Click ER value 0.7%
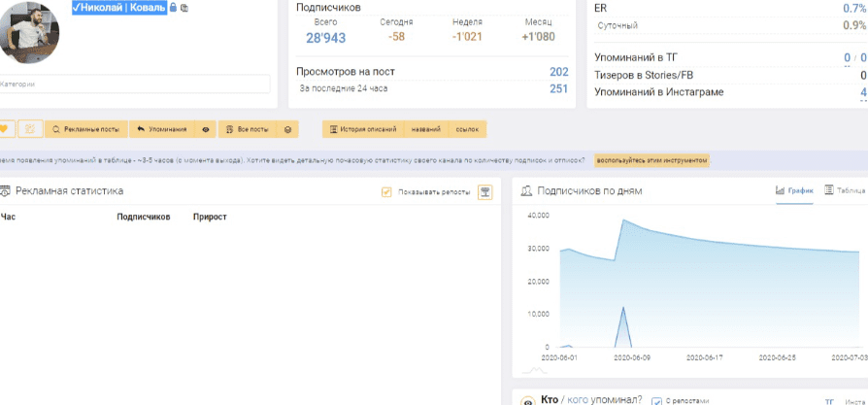Viewport: 868px width, 405px height. click(854, 9)
